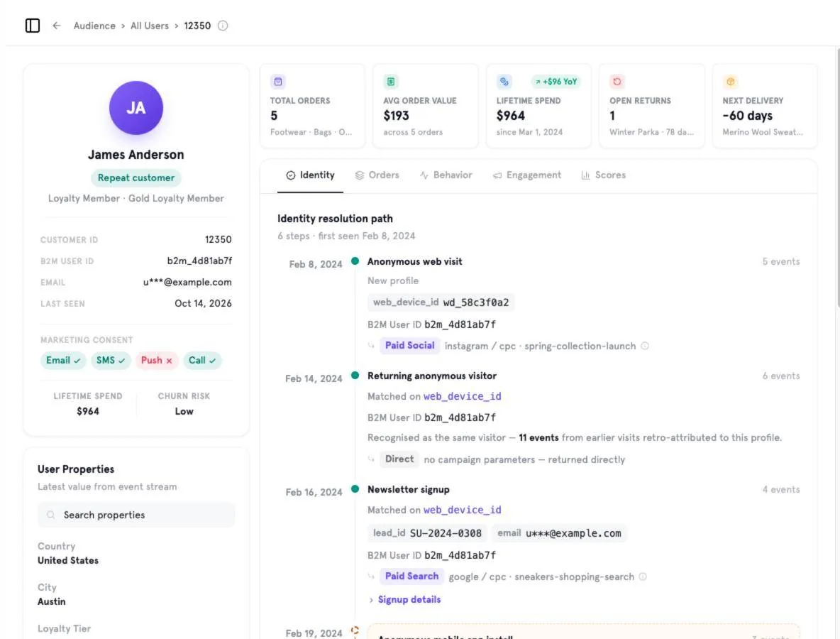840x639 pixels.
Task: Click the Next Delivery card icon
Action: click(x=730, y=82)
